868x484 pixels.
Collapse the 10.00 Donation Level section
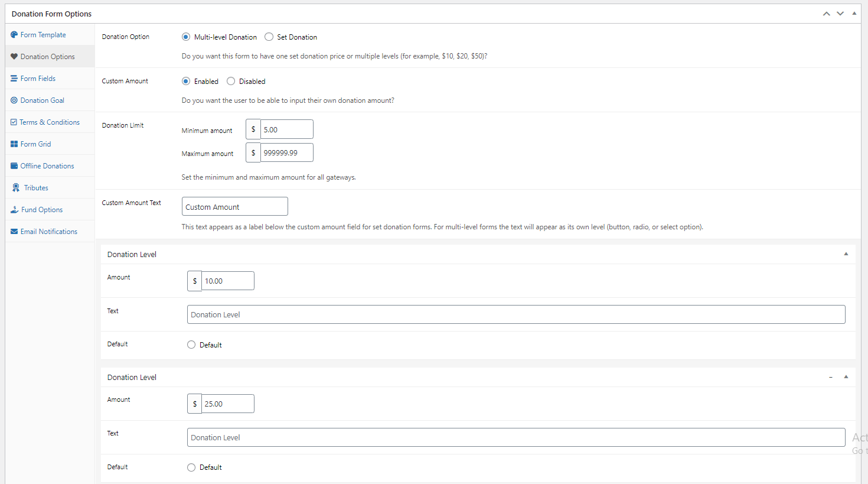[846, 254]
